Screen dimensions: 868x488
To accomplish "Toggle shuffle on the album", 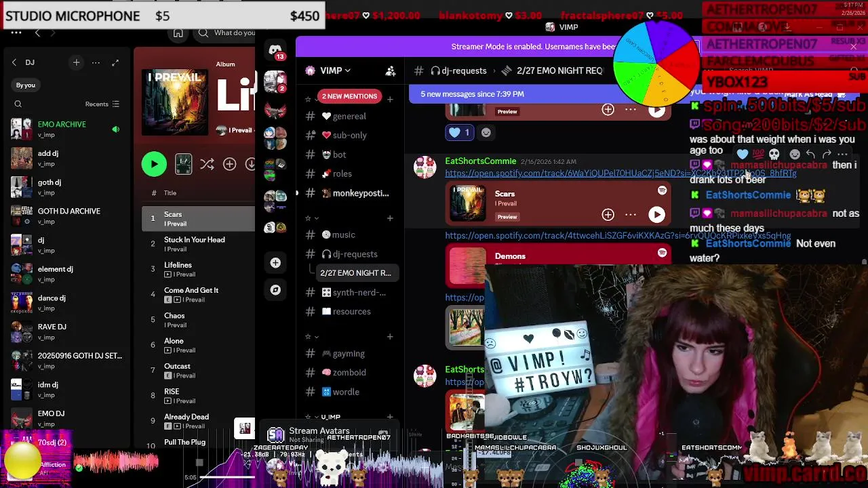I will 207,164.
